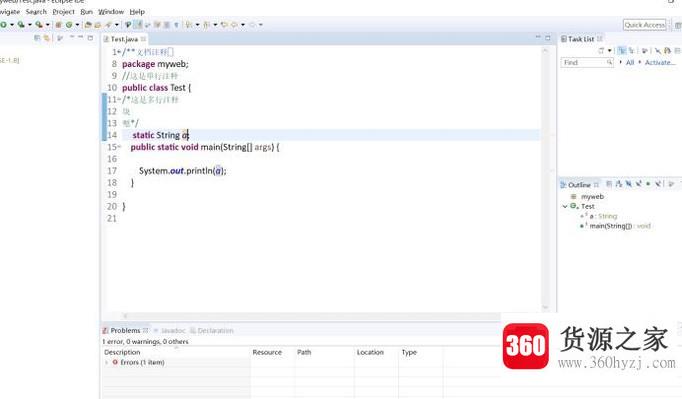
Task: Open the Run button dropdown arrow
Action: pos(12,25)
